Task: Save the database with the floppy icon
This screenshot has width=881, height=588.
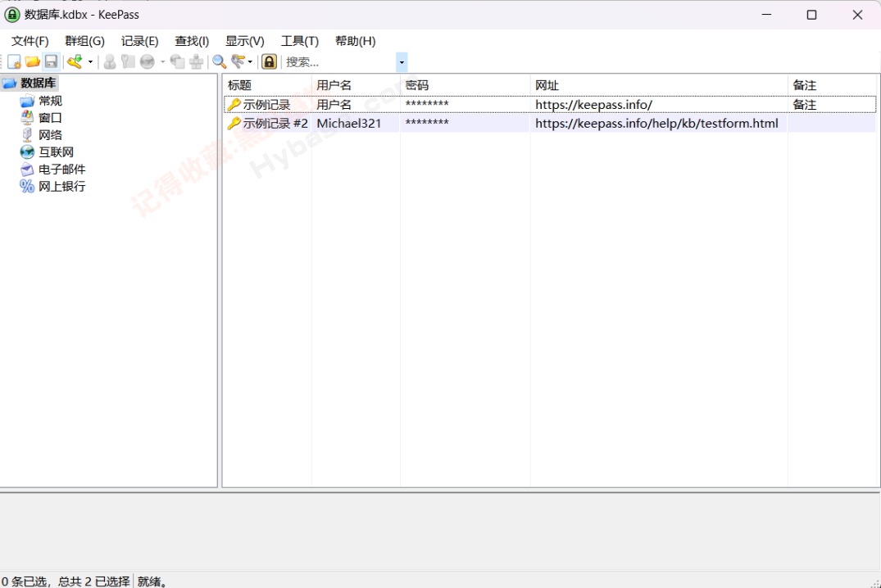Action: coord(51,61)
